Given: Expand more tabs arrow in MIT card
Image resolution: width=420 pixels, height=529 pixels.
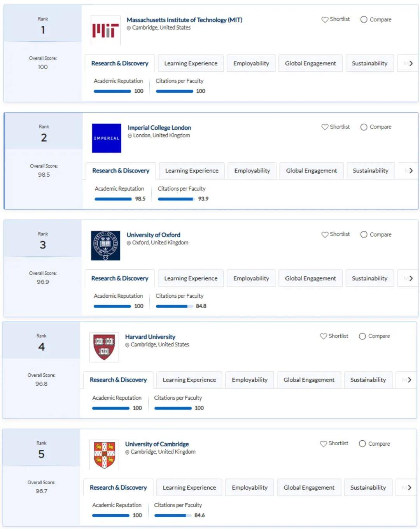Looking at the screenshot, I should click(411, 63).
